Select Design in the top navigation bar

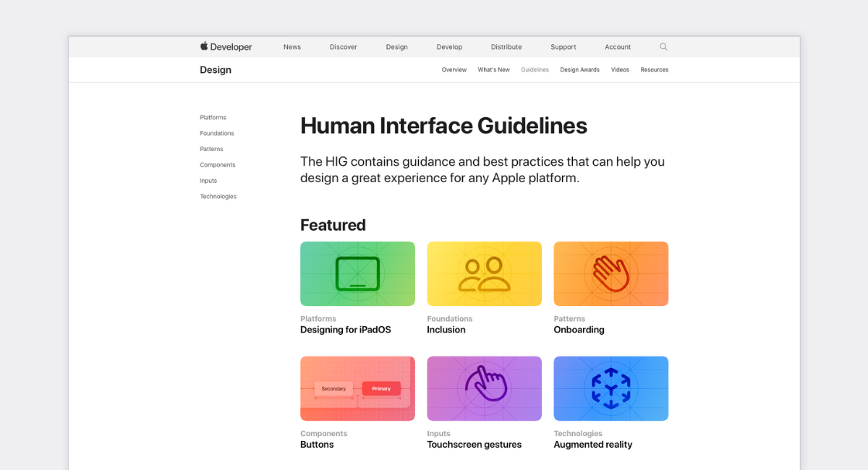coord(396,47)
